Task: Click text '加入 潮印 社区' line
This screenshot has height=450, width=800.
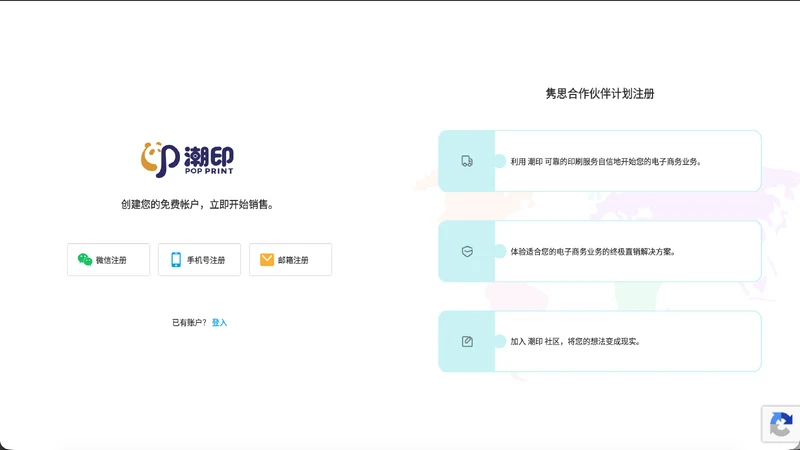Action: (x=576, y=341)
